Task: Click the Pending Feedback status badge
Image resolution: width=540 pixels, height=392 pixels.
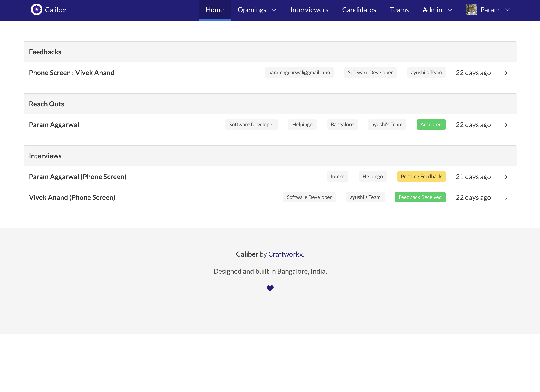Action: 421,176
